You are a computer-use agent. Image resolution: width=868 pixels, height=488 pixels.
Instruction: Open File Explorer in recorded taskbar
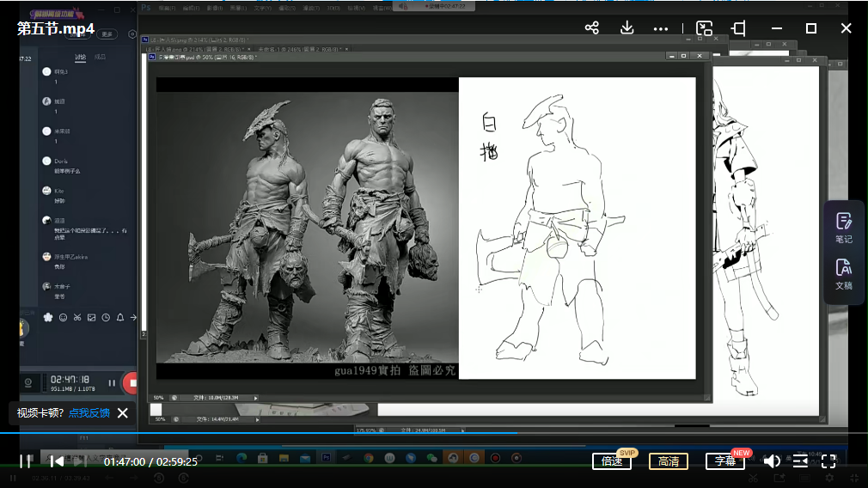tap(284, 458)
